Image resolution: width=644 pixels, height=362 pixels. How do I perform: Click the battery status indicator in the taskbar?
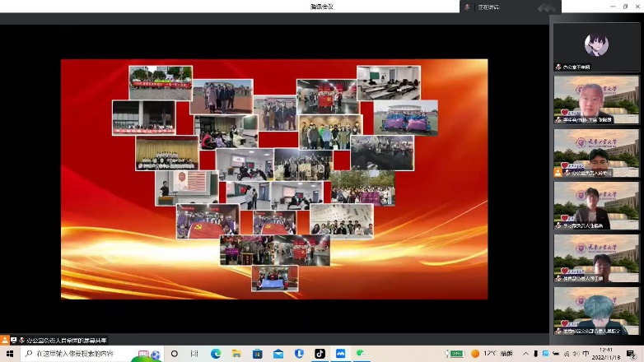click(x=455, y=354)
